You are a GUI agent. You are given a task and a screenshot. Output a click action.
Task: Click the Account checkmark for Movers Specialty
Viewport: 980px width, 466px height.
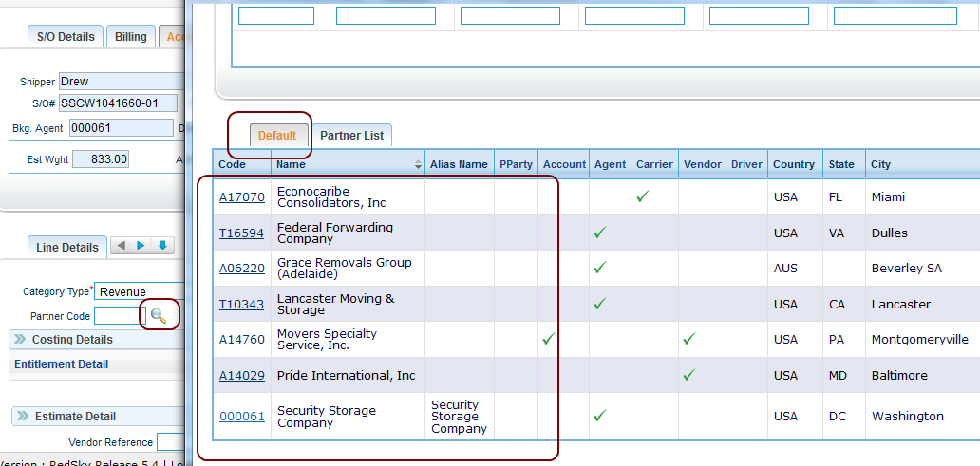(x=549, y=339)
